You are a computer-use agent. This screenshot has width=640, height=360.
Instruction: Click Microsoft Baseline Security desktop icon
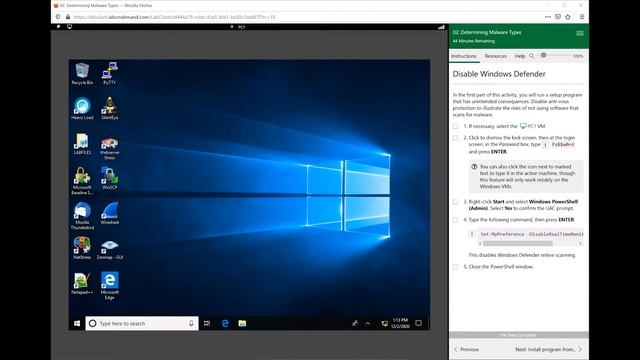(82, 181)
